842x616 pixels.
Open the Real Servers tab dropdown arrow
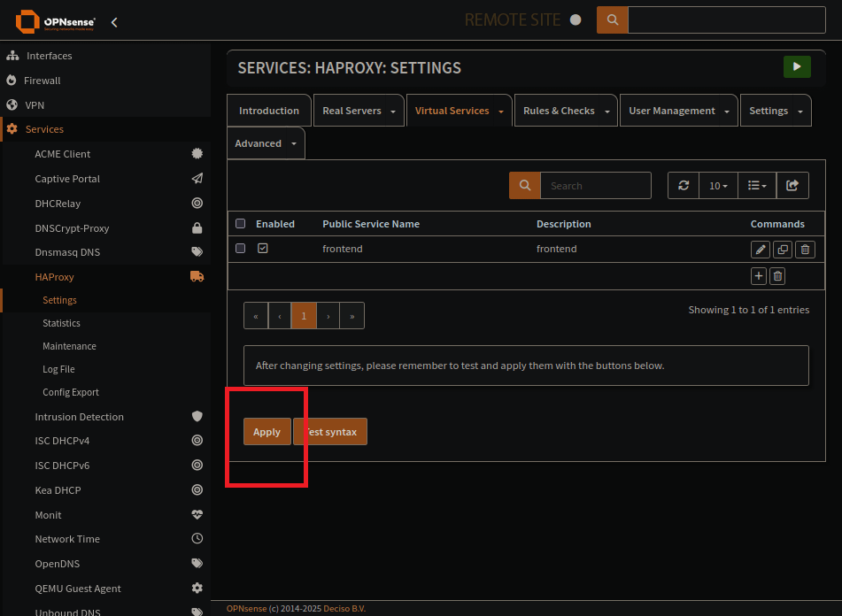[x=393, y=111]
